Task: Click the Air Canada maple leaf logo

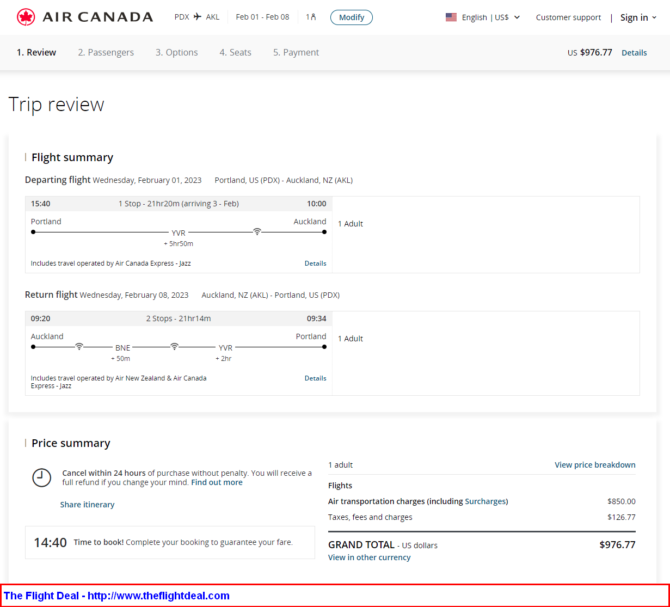Action: click(x=22, y=17)
